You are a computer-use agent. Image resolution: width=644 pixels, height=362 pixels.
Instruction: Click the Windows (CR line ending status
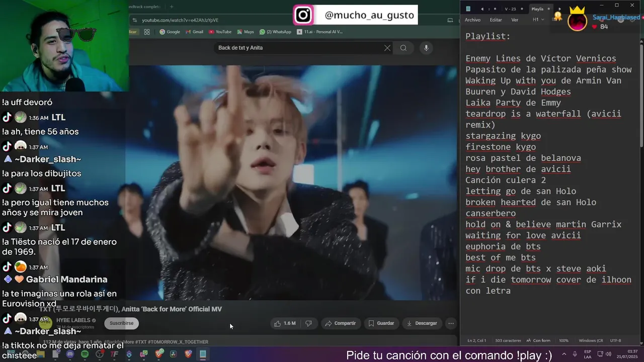[591, 340]
